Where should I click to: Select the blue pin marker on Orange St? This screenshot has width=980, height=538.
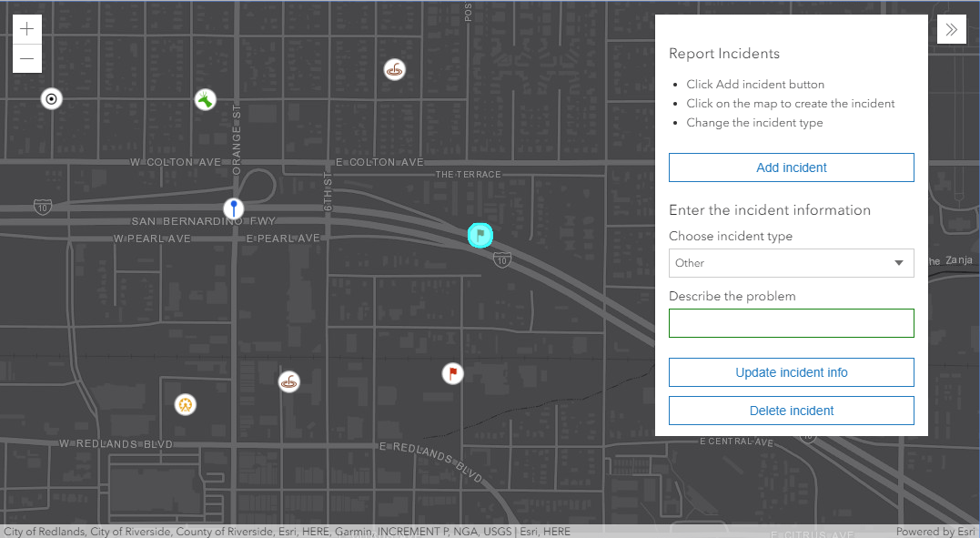click(234, 208)
